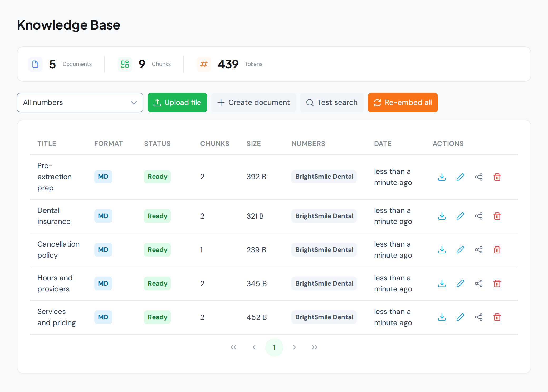Click the Dental insurance title
Screen dimensions: 548x392
coord(54,216)
